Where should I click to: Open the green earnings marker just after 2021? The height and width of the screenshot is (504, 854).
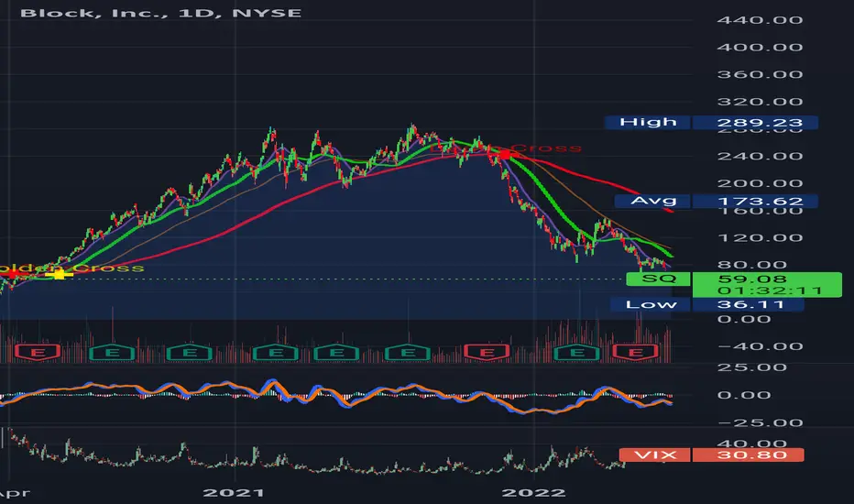276,353
